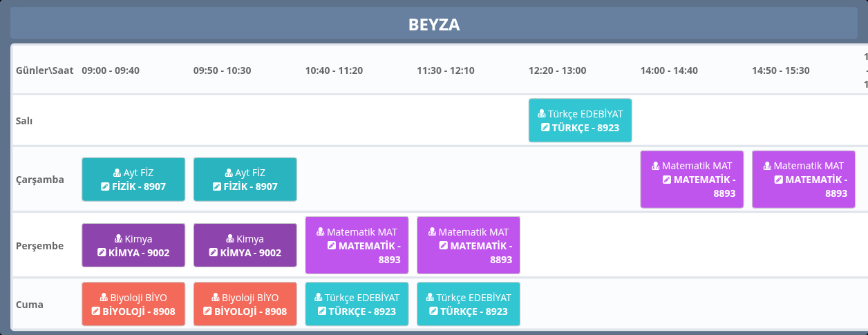Click the edit icon on Çarşamba 09:50 FİZİK - 8907
868x335 pixels.
217,186
